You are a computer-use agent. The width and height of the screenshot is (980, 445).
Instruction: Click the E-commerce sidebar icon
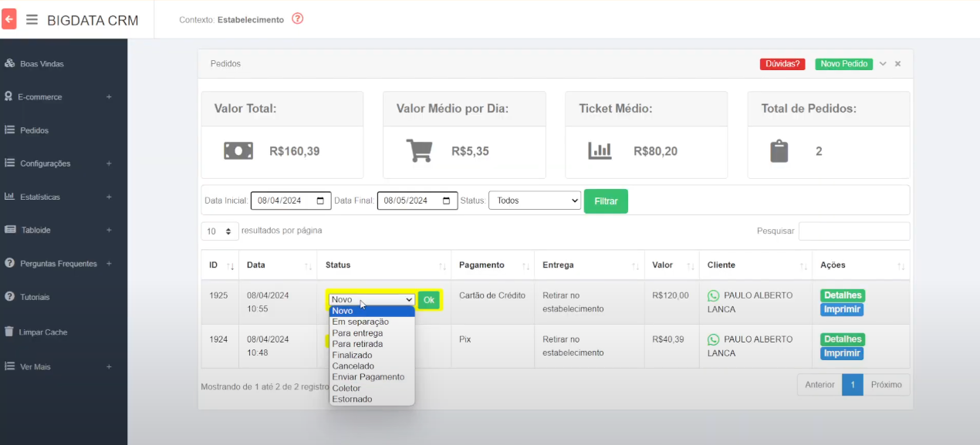point(8,96)
